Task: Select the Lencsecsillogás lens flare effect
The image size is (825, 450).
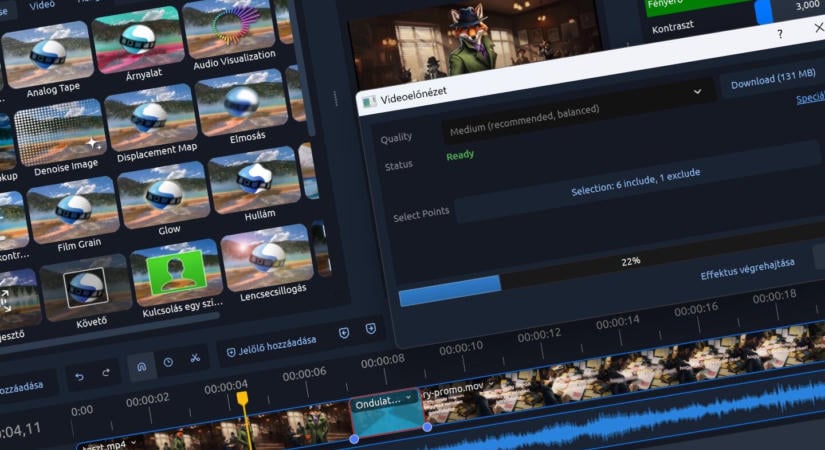Action: (267, 257)
